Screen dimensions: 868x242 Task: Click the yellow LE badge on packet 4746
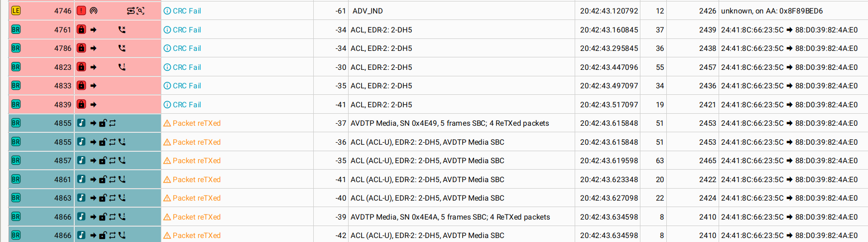click(16, 11)
